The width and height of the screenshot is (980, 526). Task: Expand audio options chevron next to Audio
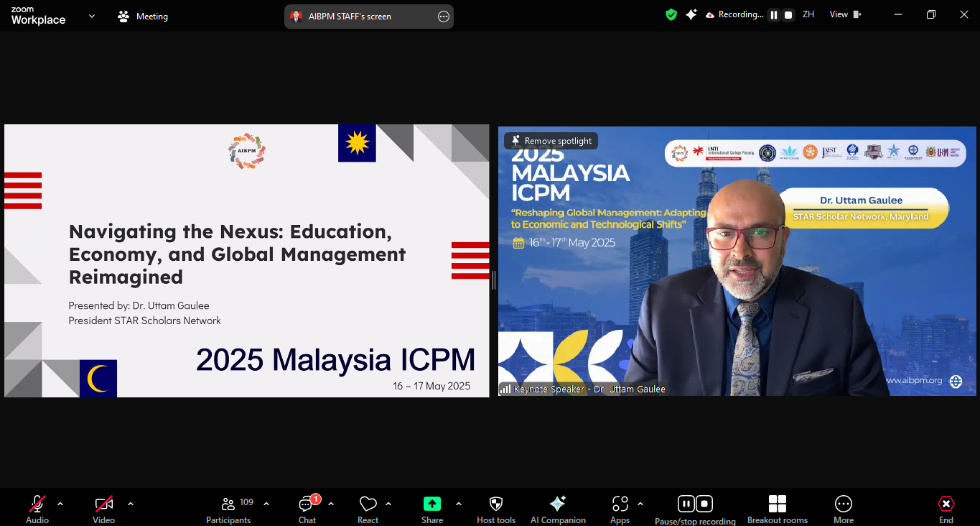tap(60, 504)
